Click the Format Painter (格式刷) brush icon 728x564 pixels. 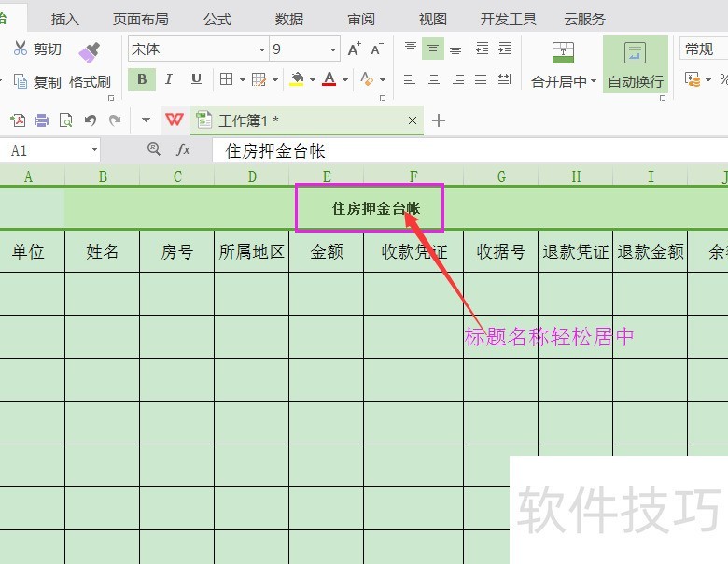(x=90, y=52)
